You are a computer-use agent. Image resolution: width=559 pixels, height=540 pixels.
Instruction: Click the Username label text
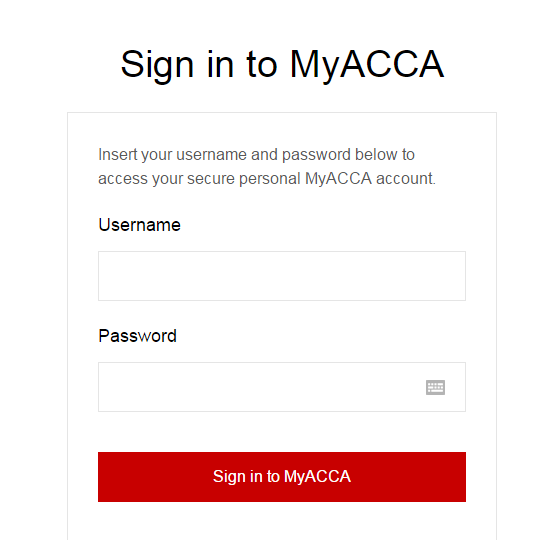pos(139,225)
